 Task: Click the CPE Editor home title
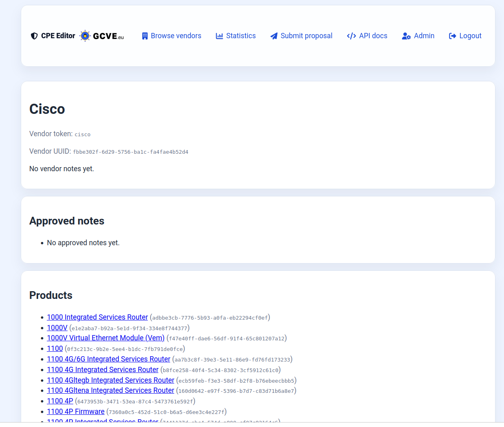pyautogui.click(x=58, y=36)
